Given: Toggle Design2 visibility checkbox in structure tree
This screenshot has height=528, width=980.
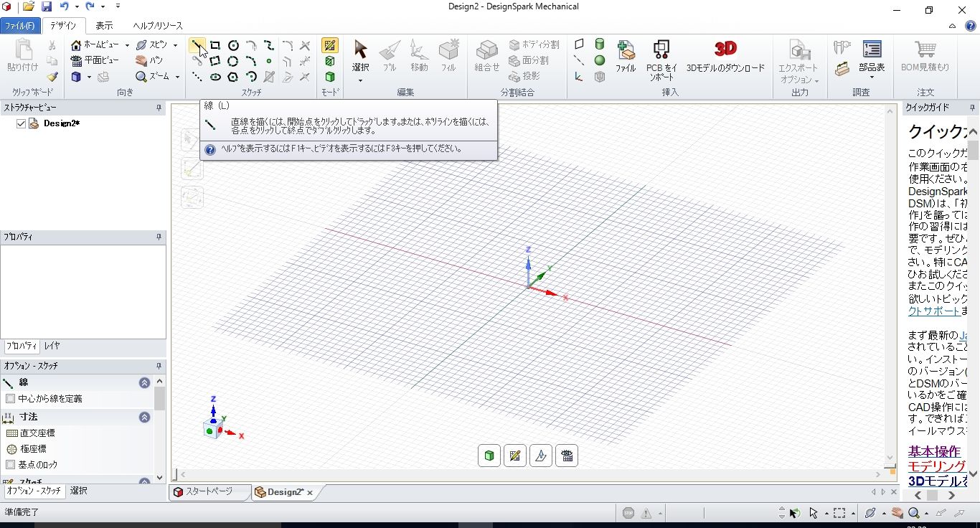Looking at the screenshot, I should coord(21,123).
